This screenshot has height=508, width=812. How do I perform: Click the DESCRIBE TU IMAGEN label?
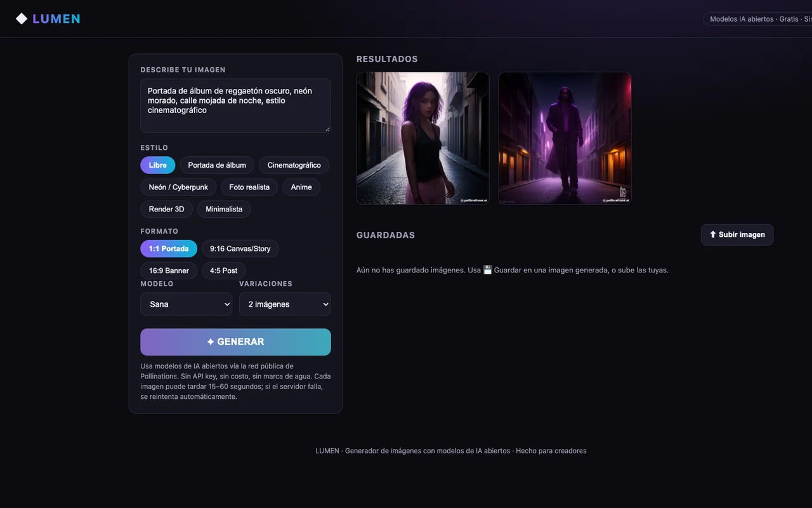pos(183,70)
